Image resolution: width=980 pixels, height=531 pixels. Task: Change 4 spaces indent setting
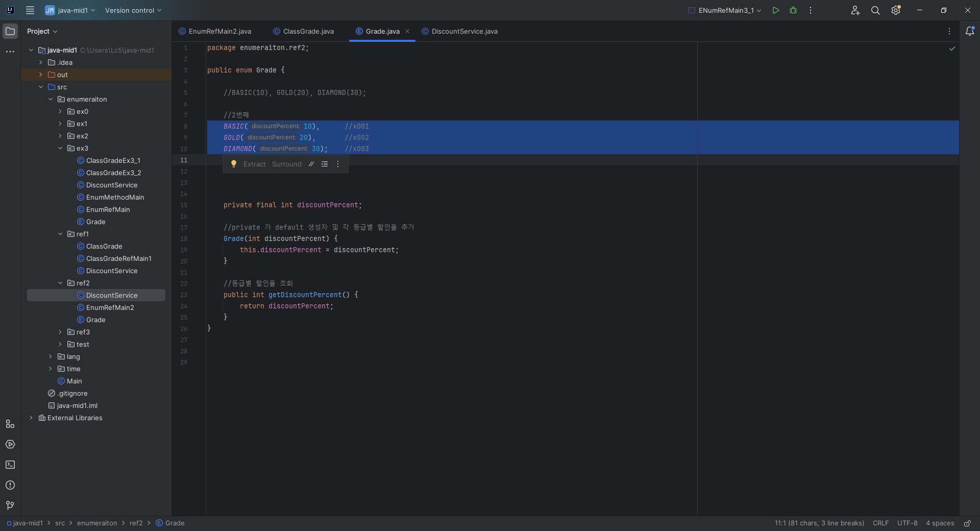940,523
